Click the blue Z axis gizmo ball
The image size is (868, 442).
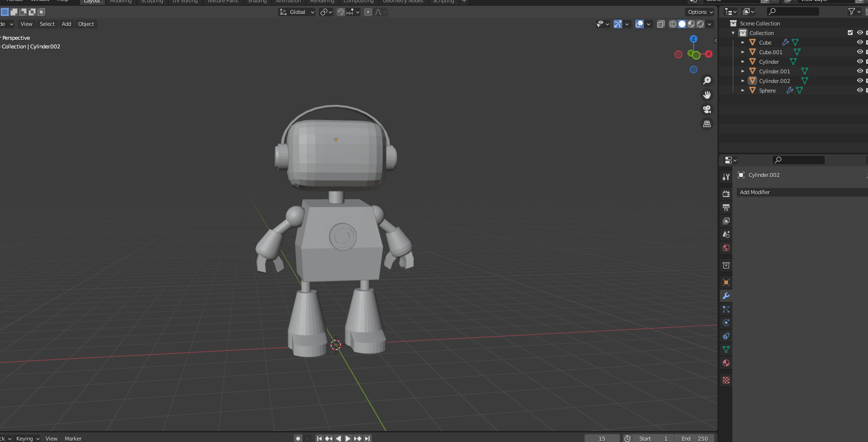[x=694, y=39]
